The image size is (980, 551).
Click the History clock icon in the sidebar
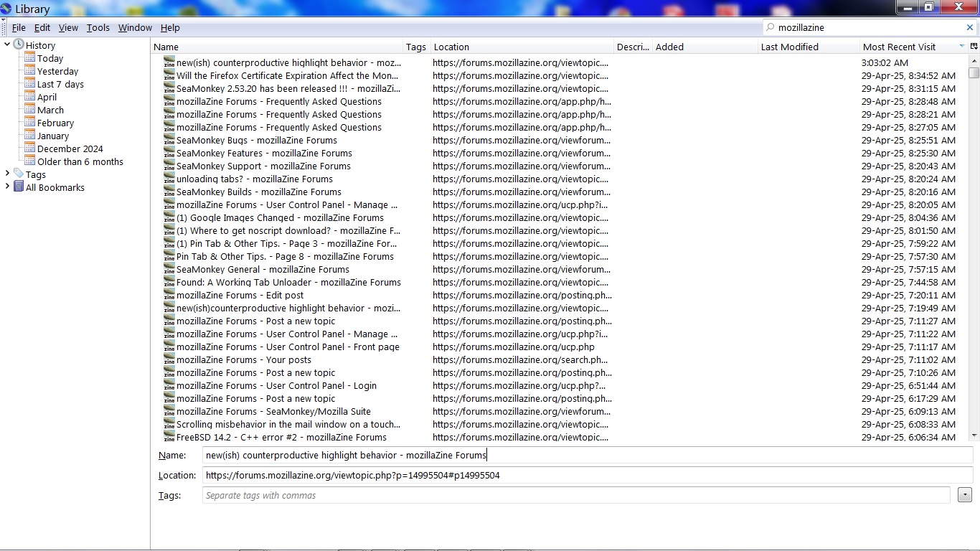[x=19, y=44]
